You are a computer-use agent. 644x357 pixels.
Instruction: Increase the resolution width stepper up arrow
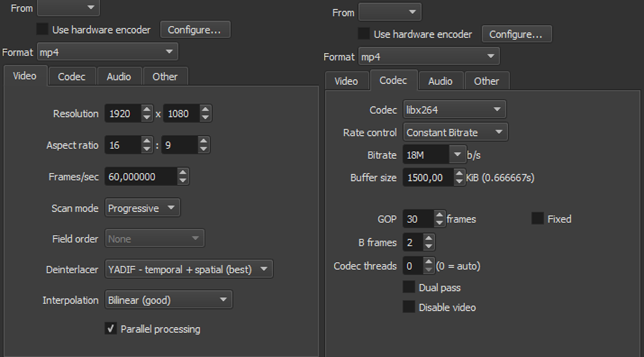tap(147, 109)
